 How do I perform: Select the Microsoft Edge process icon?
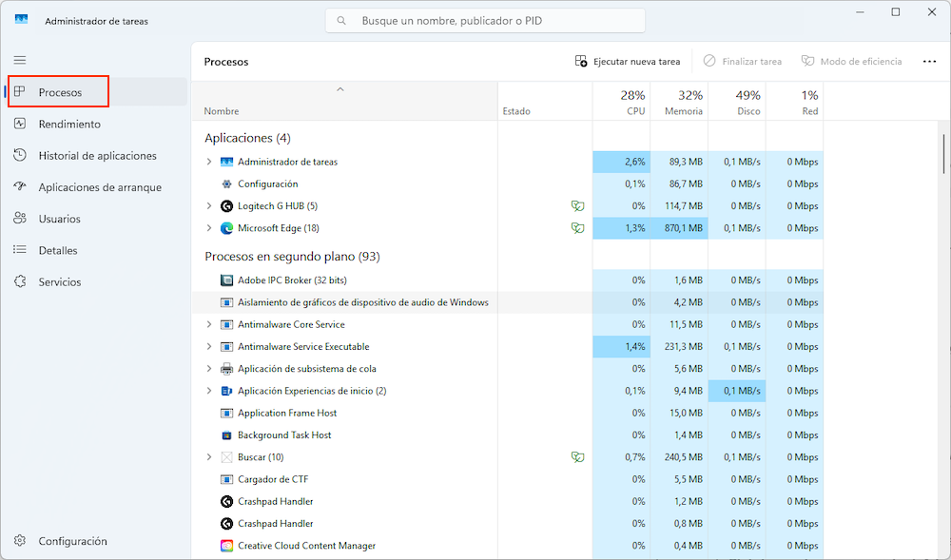(227, 228)
